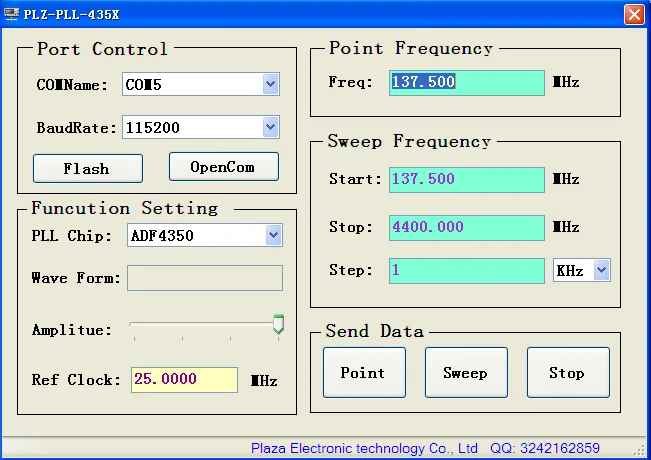This screenshot has height=460, width=651.
Task: Click the sweep Start frequency field
Action: [x=466, y=179]
